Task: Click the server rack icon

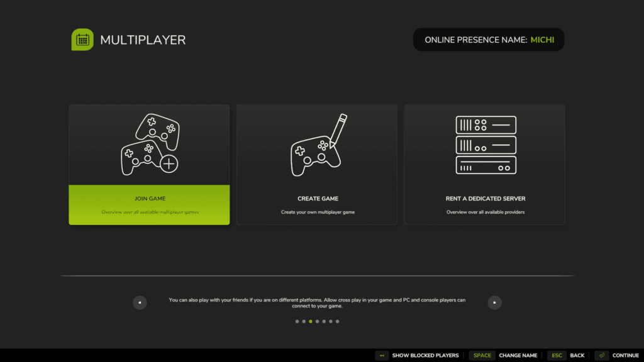Action: tap(485, 145)
